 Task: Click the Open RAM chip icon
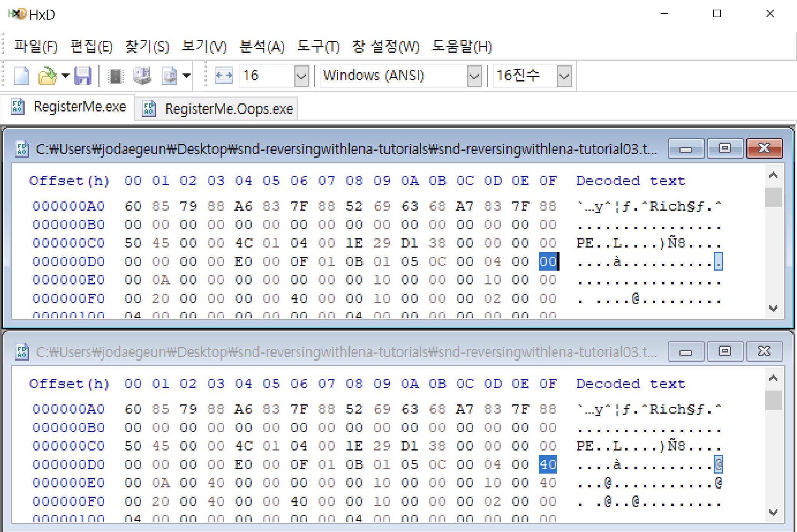click(x=115, y=76)
